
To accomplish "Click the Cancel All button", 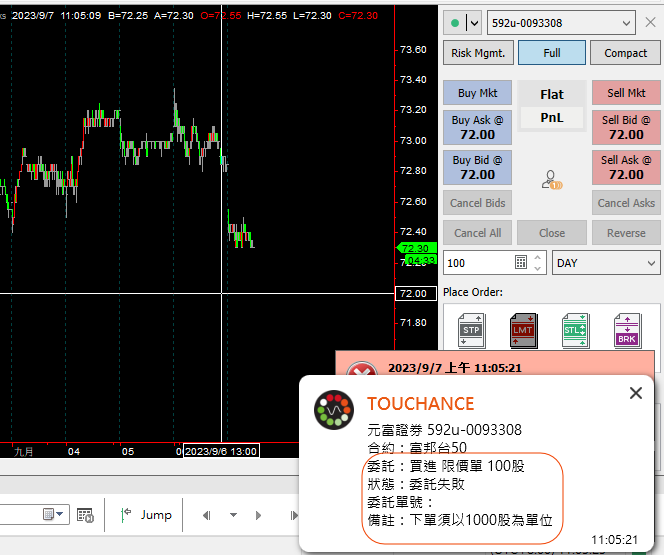I will pos(477,233).
